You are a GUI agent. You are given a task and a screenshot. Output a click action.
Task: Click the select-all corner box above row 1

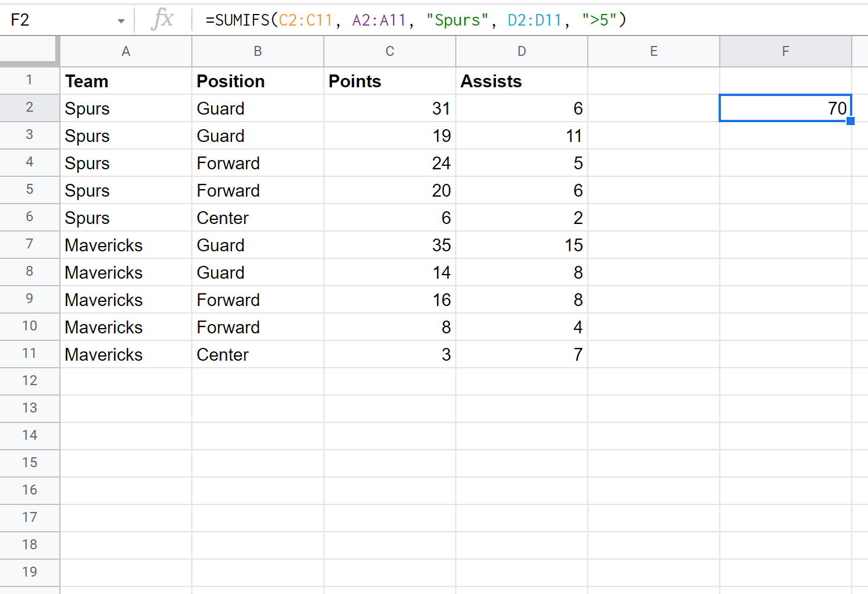30,51
